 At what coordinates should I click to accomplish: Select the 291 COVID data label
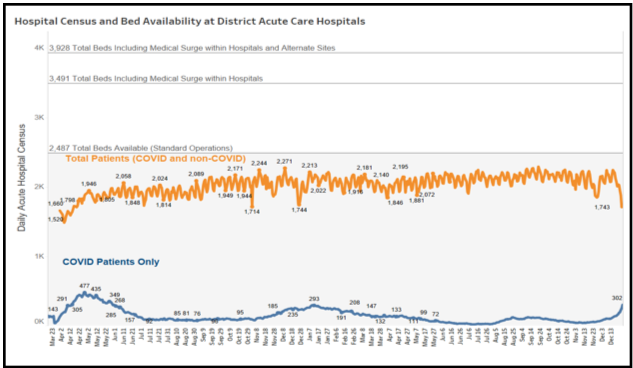(x=62, y=299)
